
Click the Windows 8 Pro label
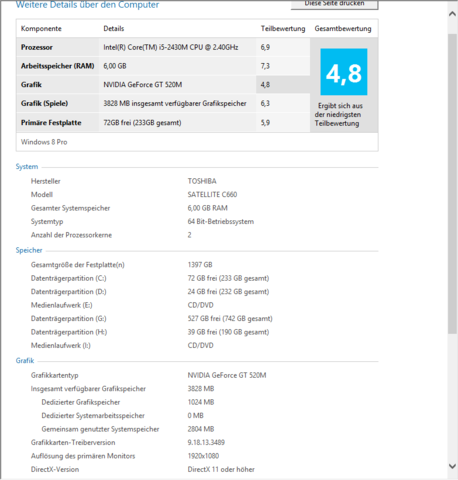click(44, 142)
